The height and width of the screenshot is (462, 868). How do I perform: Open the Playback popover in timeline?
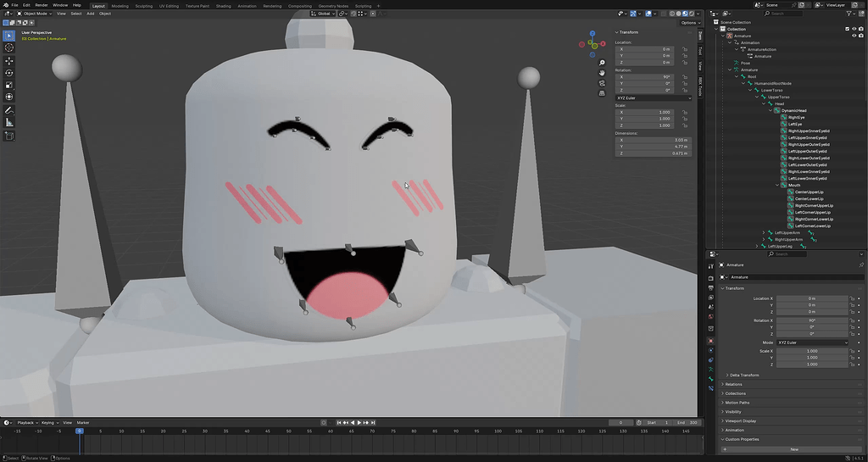[x=25, y=423]
